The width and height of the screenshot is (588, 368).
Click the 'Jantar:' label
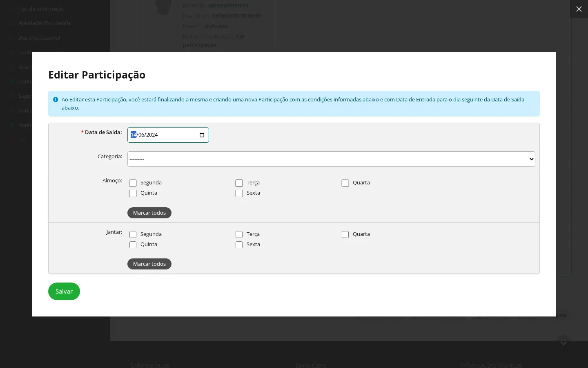114,232
